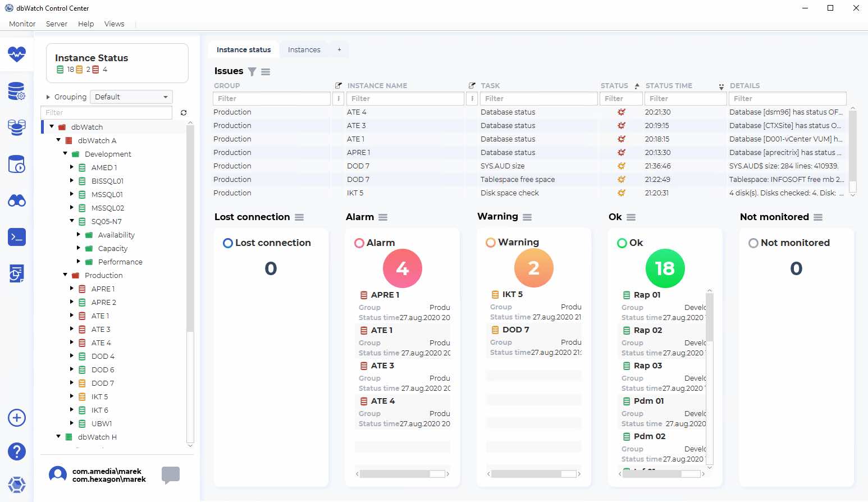Click the INSTANCE NAME column edit icon
The image size is (868, 502).
point(472,86)
